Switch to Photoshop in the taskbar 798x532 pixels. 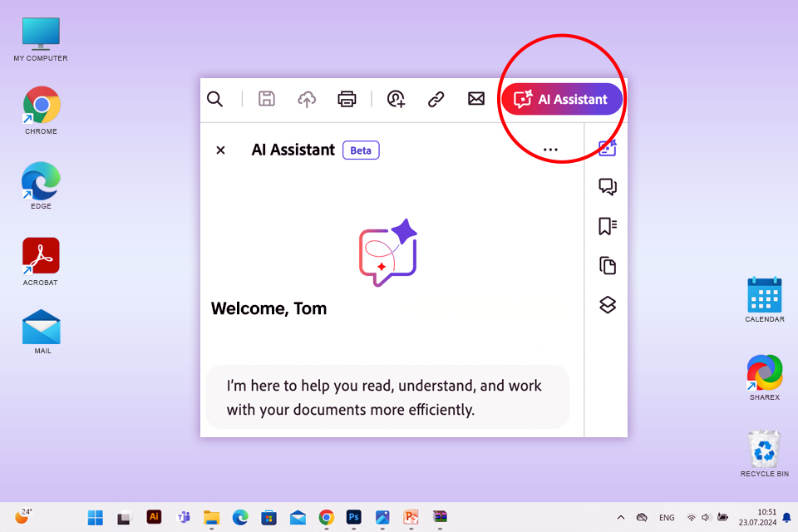click(354, 517)
